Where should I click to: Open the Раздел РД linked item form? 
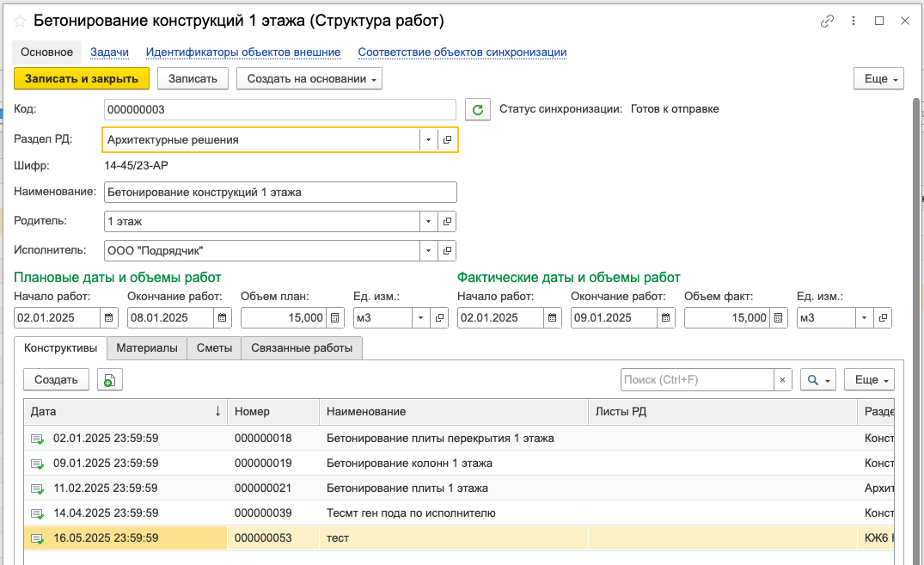click(448, 139)
